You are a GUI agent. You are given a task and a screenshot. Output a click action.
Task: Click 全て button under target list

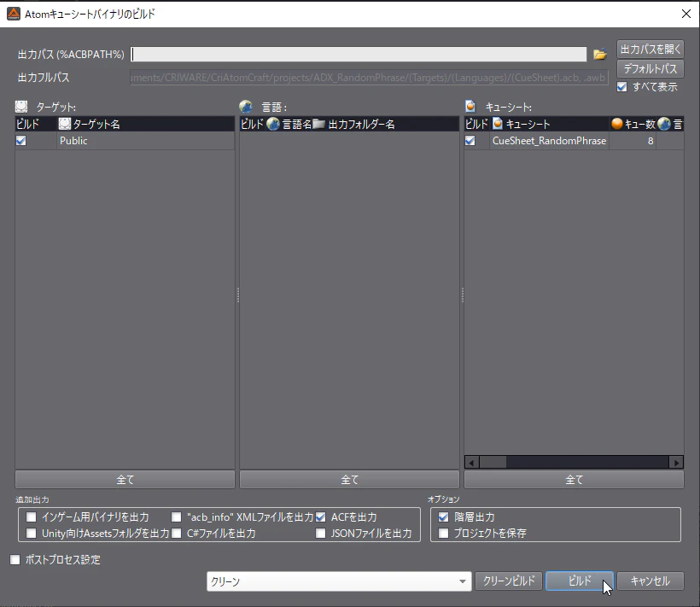coord(125,479)
